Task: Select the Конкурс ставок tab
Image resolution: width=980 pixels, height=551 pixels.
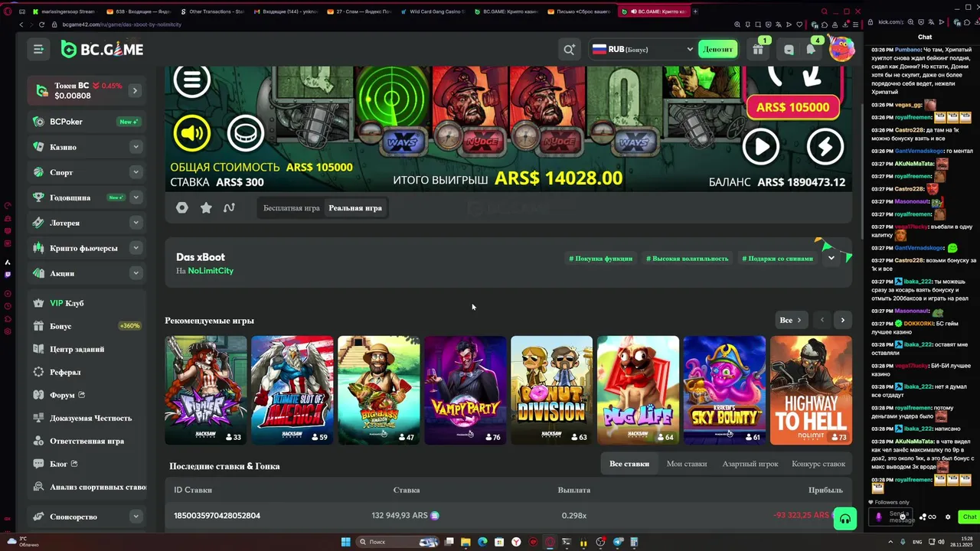Action: (x=818, y=464)
